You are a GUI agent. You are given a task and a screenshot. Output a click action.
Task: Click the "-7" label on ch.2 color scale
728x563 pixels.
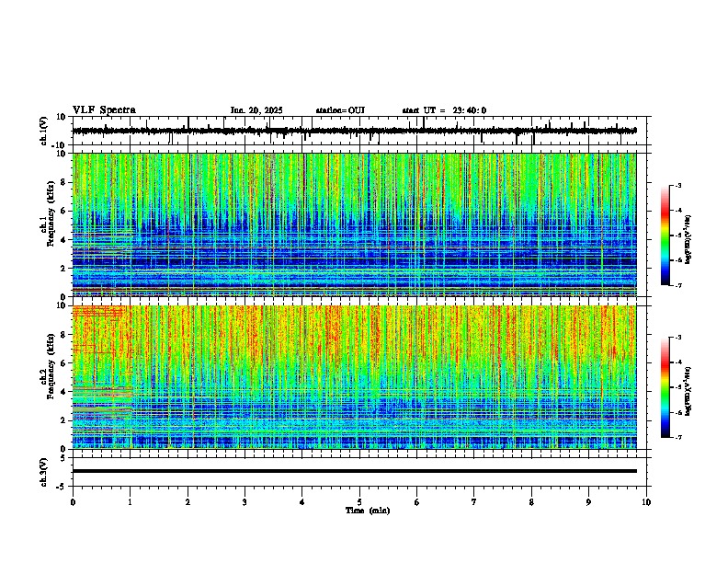[678, 438]
